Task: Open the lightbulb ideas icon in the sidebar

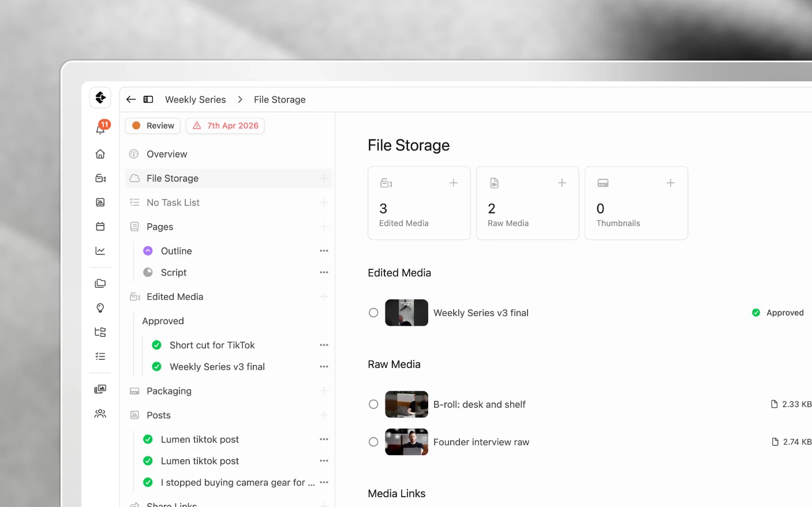Action: click(x=100, y=308)
